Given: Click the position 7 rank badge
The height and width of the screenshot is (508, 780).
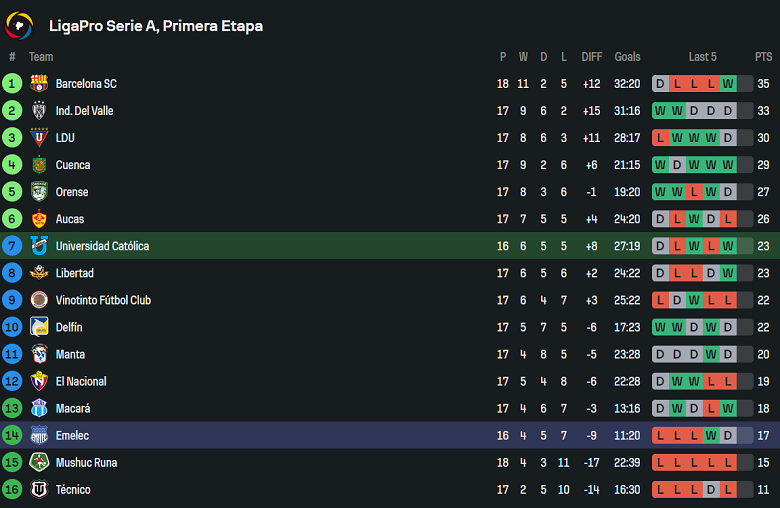Looking at the screenshot, I should pos(12,246).
